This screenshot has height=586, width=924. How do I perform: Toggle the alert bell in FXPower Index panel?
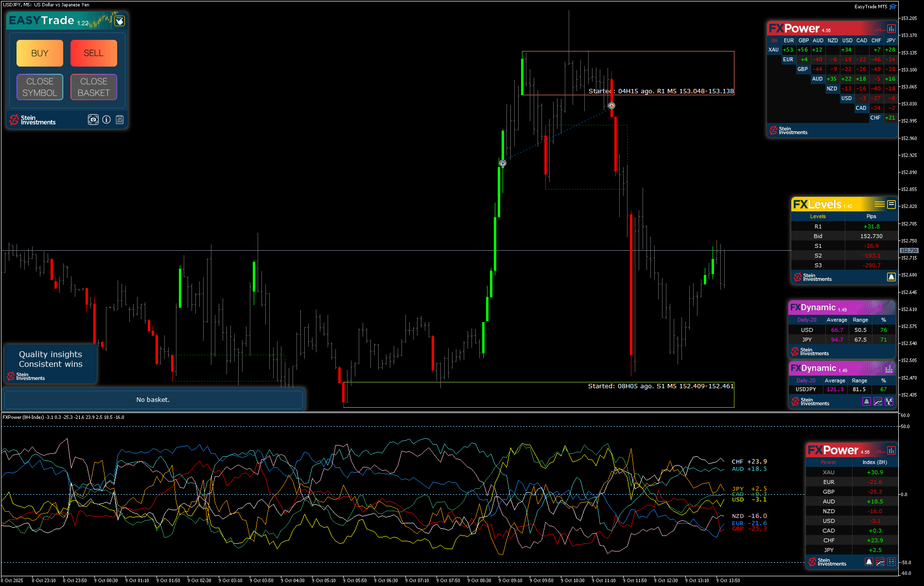coord(869,562)
